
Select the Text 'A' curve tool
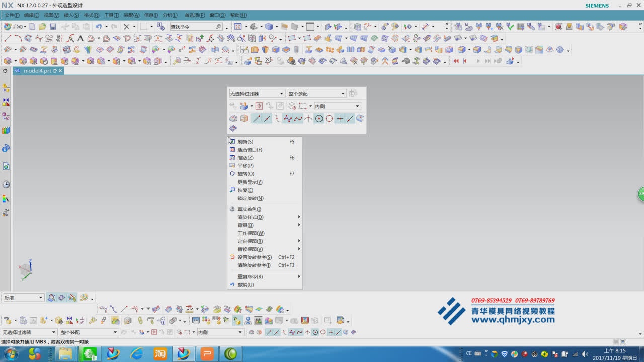point(80,38)
